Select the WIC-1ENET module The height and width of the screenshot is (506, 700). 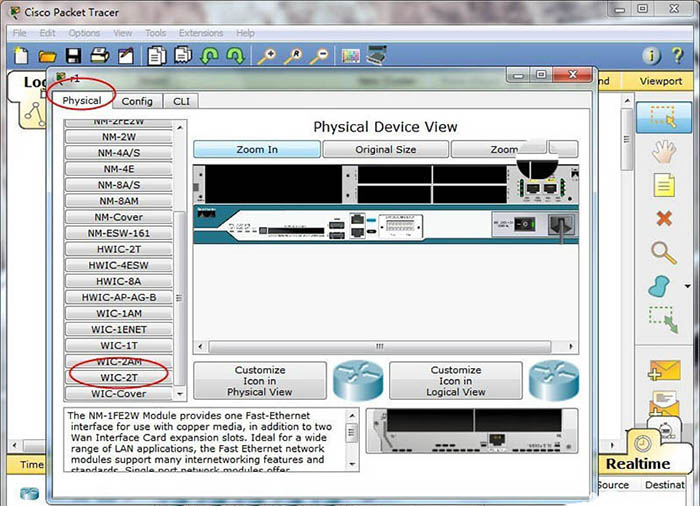[119, 329]
